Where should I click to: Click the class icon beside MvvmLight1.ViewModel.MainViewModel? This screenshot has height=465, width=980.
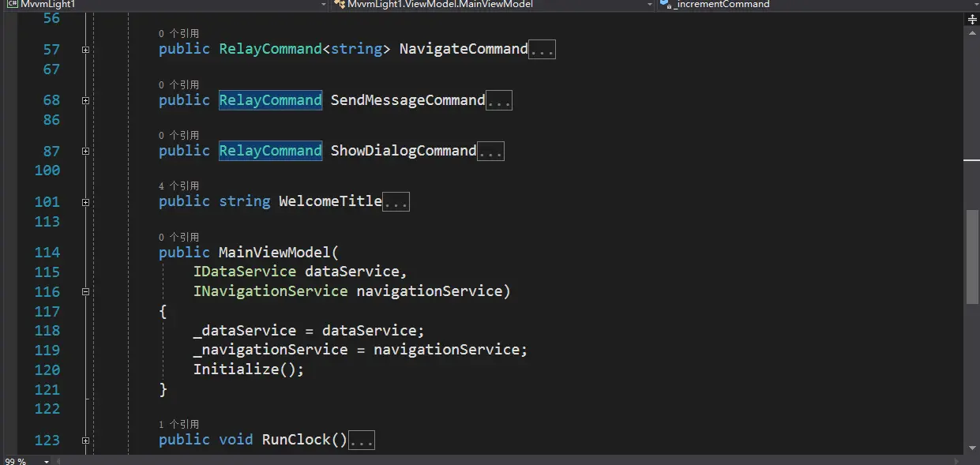click(x=340, y=4)
